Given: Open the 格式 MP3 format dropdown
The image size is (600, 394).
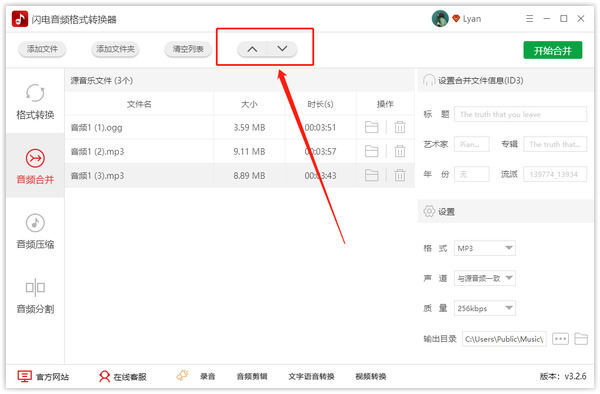Looking at the screenshot, I should coord(484,248).
